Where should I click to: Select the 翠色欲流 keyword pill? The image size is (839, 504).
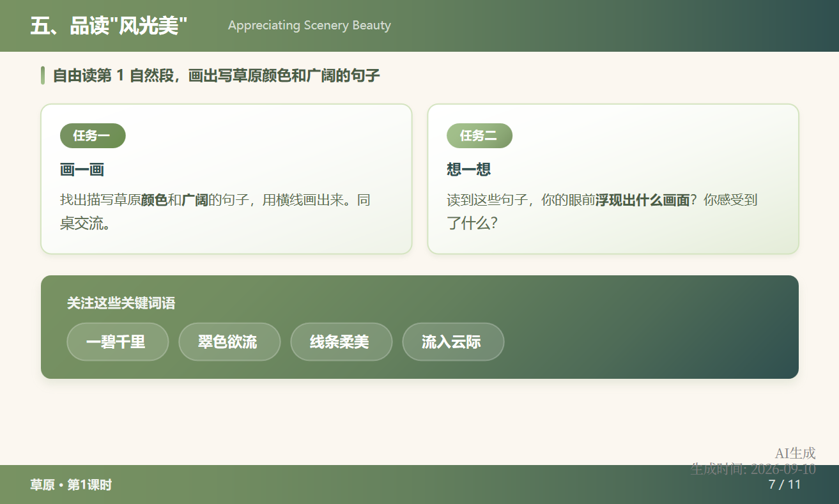(x=229, y=342)
